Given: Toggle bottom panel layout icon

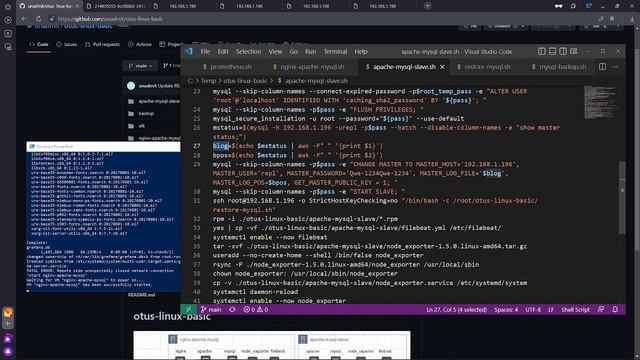Looking at the screenshot, I should click(x=552, y=51).
